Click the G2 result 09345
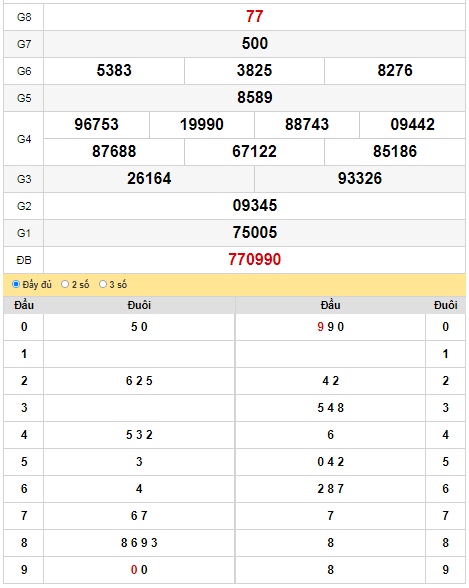The height and width of the screenshot is (588, 469). [255, 206]
